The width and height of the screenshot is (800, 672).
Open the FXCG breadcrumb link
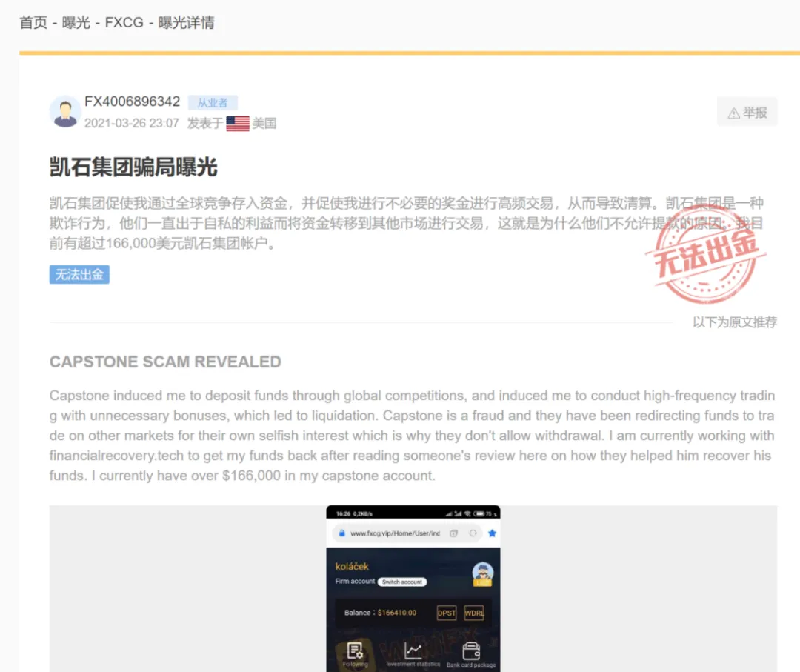tap(124, 23)
